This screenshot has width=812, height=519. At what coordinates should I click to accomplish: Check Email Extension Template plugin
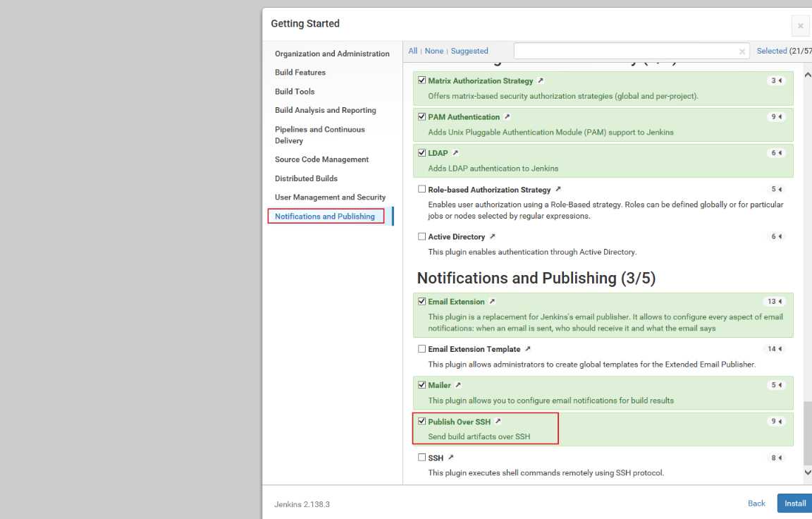click(422, 348)
